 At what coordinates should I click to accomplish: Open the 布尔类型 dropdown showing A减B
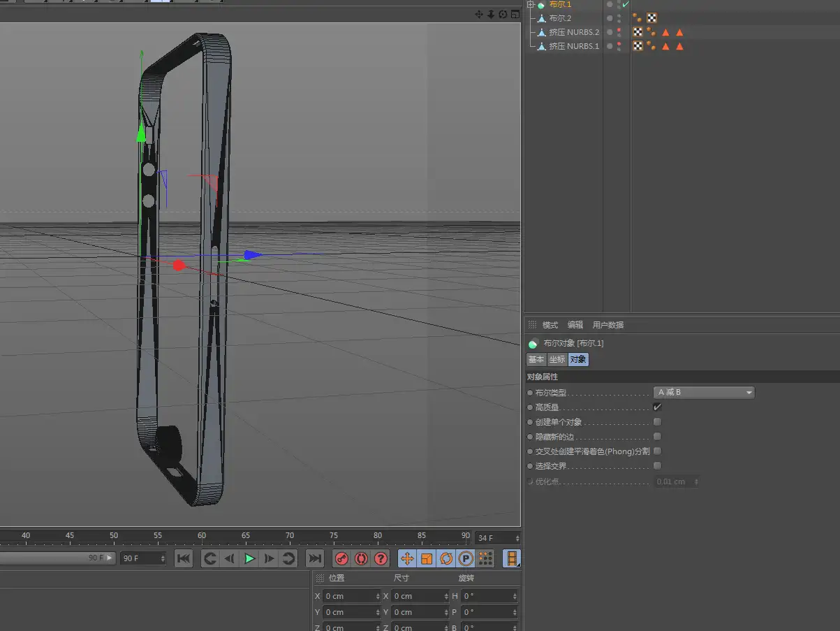click(x=704, y=393)
